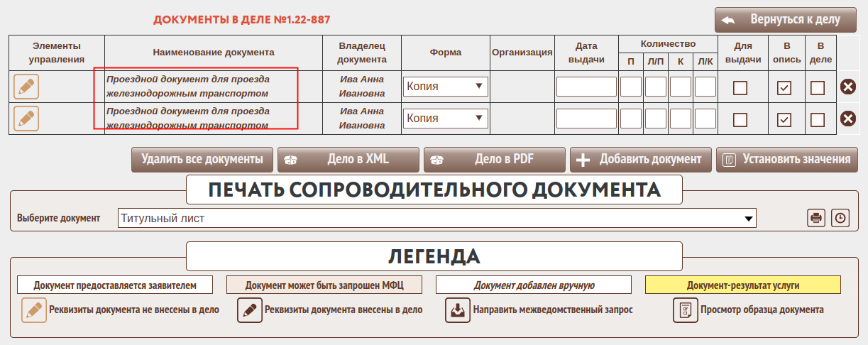Enable 'В деле' checkbox in first row
The height and width of the screenshot is (345, 868).
click(x=818, y=88)
